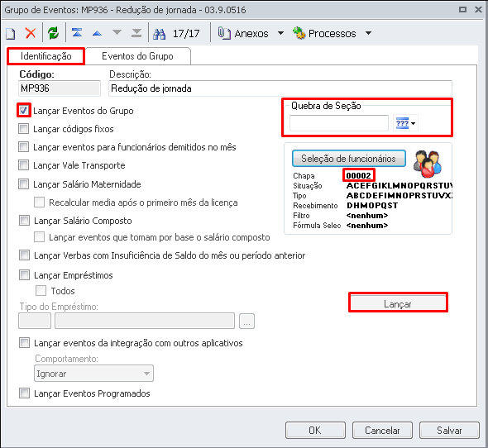Click the red X delete icon
The height and width of the screenshot is (448, 488).
tap(31, 33)
